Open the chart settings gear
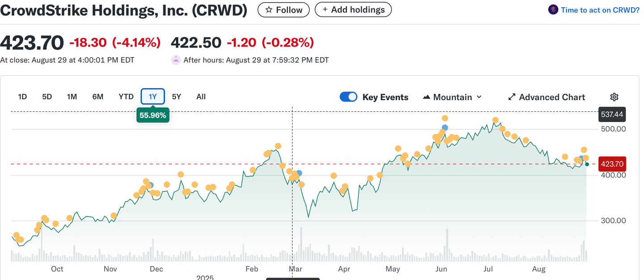 [x=614, y=97]
